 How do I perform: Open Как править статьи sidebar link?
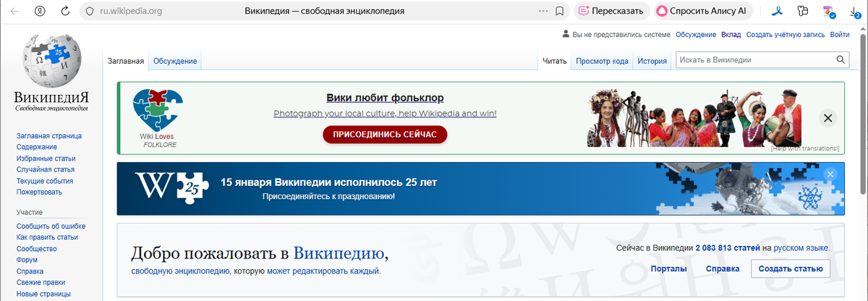tap(47, 237)
